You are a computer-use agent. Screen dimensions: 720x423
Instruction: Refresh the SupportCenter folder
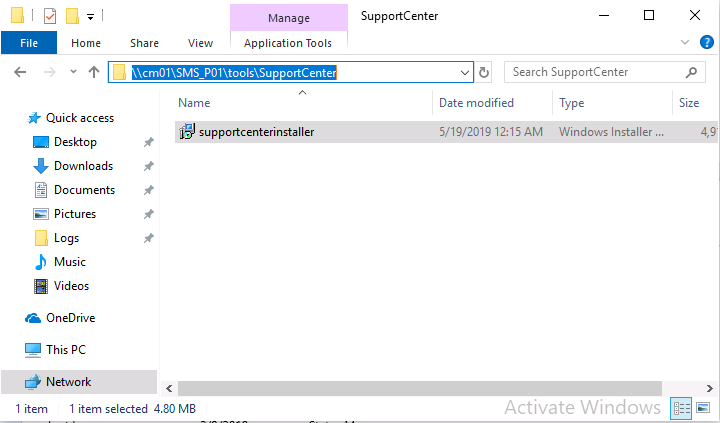[484, 73]
